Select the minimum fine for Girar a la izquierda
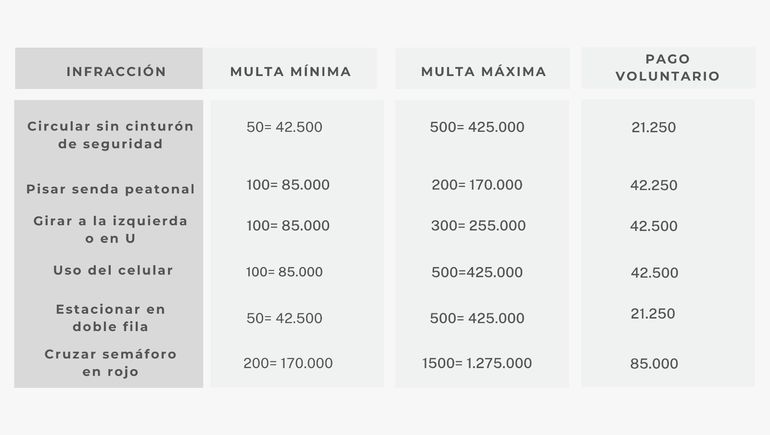This screenshot has width=770, height=435. click(288, 226)
